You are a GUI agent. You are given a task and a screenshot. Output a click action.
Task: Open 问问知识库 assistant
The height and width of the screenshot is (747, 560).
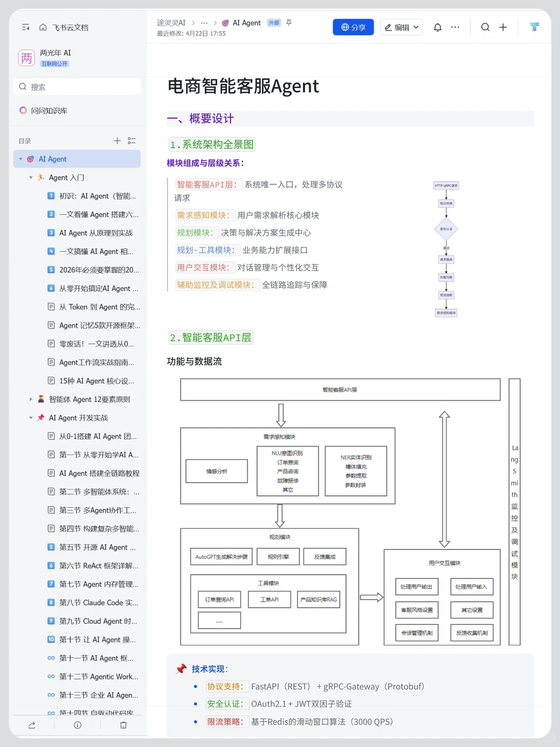44,110
